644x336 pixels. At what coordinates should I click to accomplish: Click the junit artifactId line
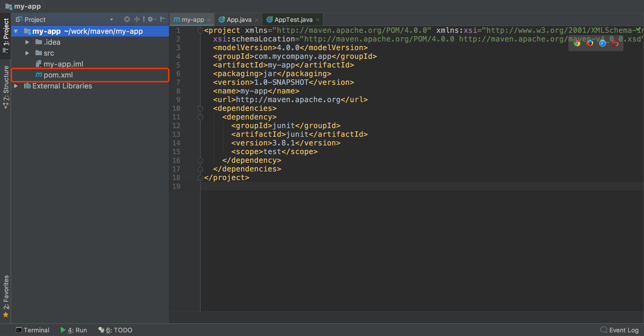point(299,134)
